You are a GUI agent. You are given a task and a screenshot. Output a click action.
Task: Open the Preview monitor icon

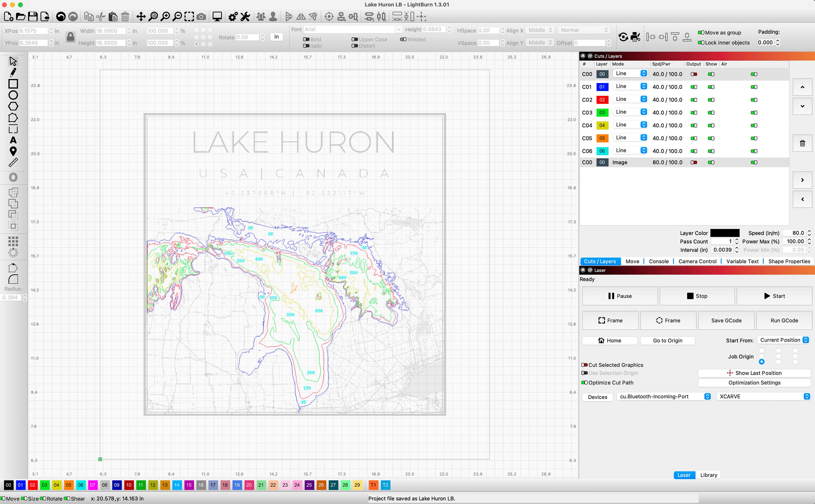click(217, 16)
